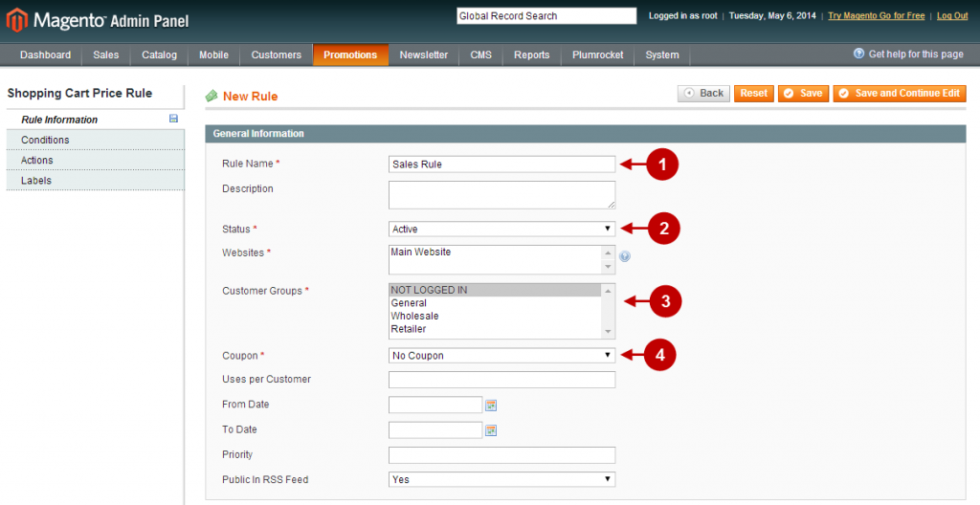Image resolution: width=980 pixels, height=505 pixels.
Task: Click the Magento logo icon
Action: point(17,20)
